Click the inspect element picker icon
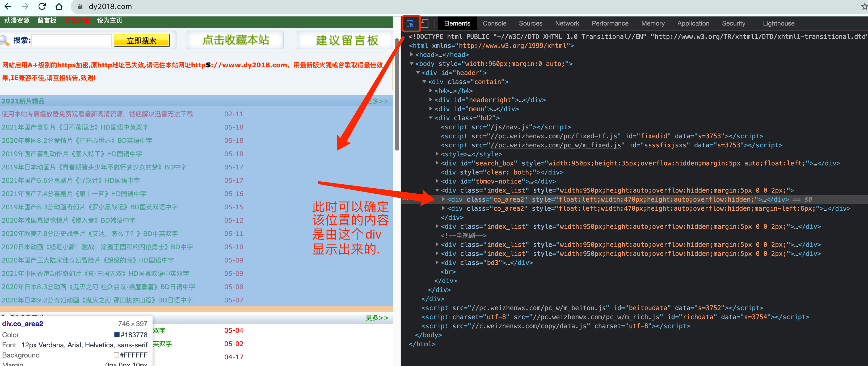The image size is (868, 366). (410, 24)
